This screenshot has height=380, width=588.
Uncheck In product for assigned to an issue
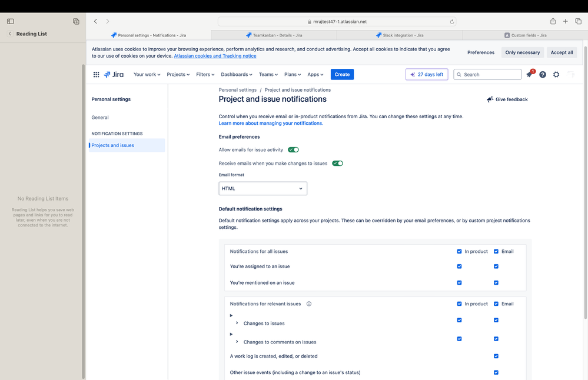(459, 266)
